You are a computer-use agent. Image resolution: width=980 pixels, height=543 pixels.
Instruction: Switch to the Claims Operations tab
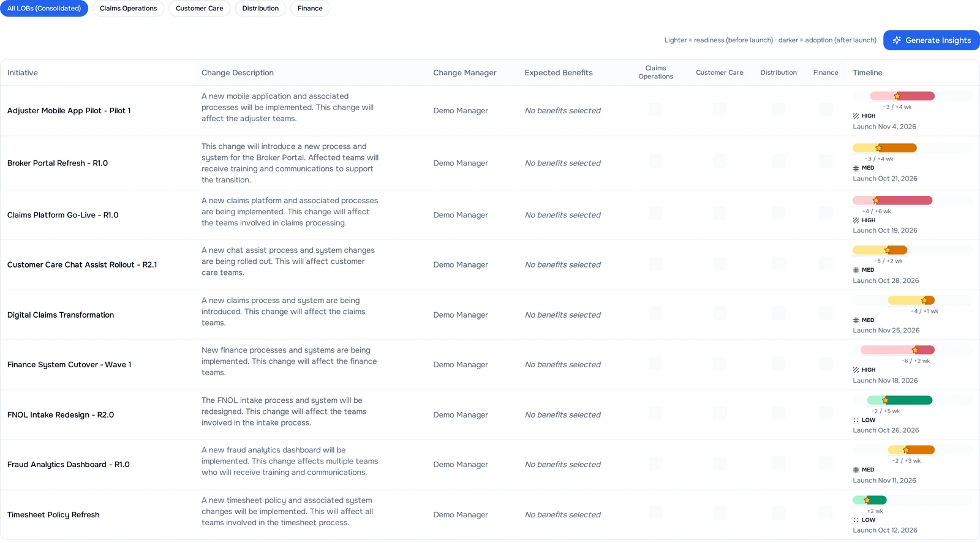pos(128,9)
